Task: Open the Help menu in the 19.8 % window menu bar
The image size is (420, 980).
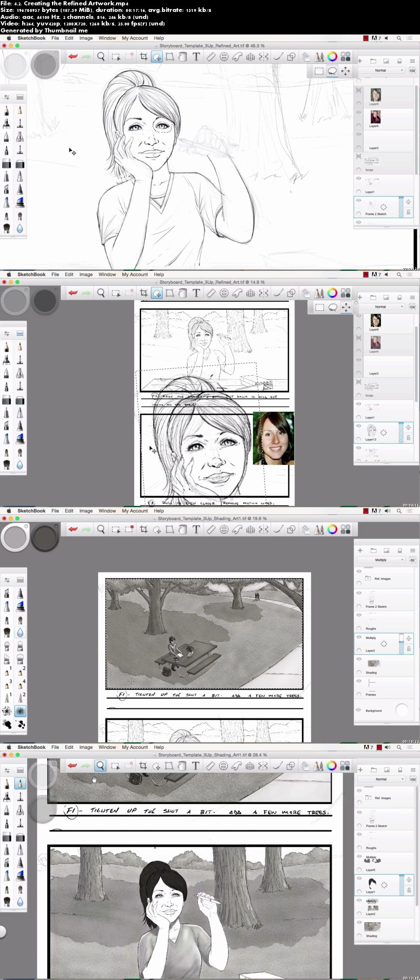Action: [159, 511]
